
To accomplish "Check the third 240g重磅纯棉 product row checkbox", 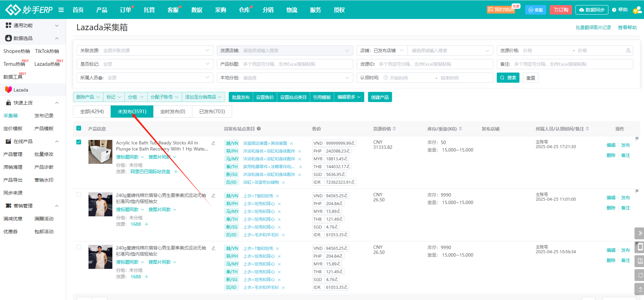I will (x=79, y=247).
